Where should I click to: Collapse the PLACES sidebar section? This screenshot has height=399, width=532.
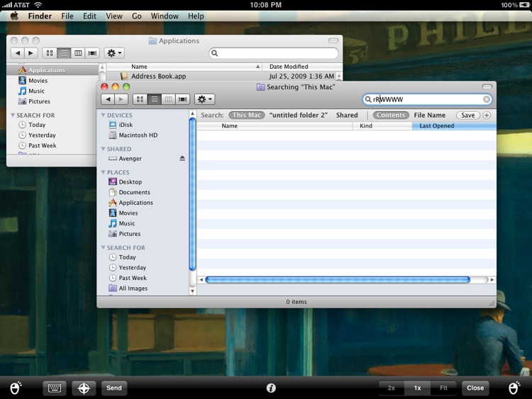[103, 172]
